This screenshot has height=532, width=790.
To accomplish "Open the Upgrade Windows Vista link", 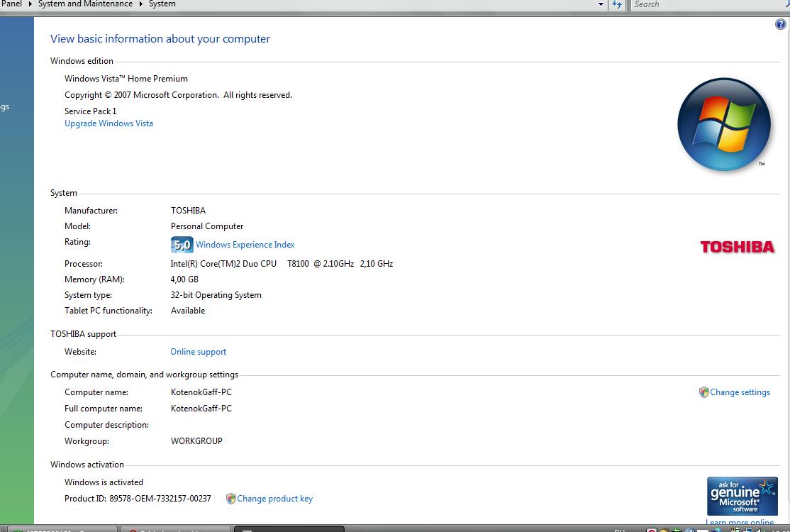I will (x=109, y=123).
